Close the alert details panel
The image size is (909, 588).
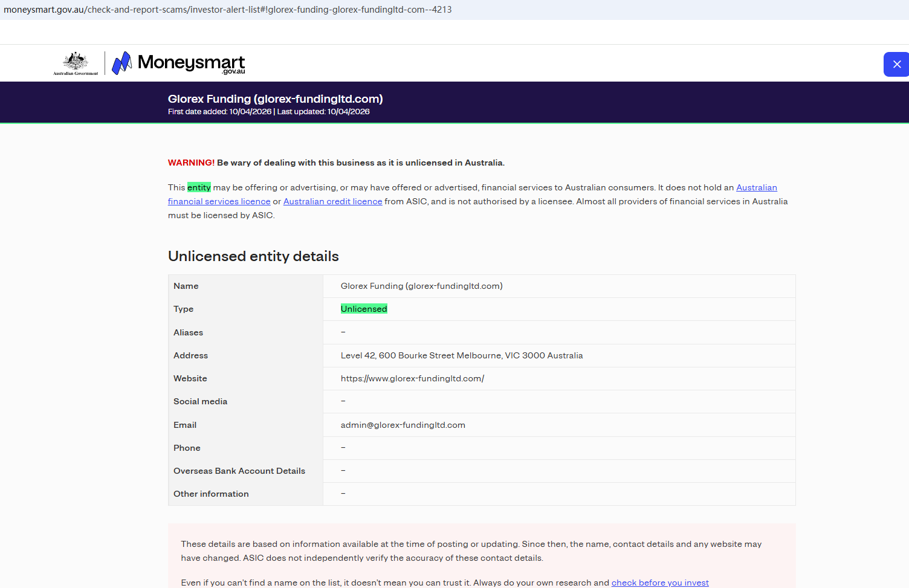896,64
